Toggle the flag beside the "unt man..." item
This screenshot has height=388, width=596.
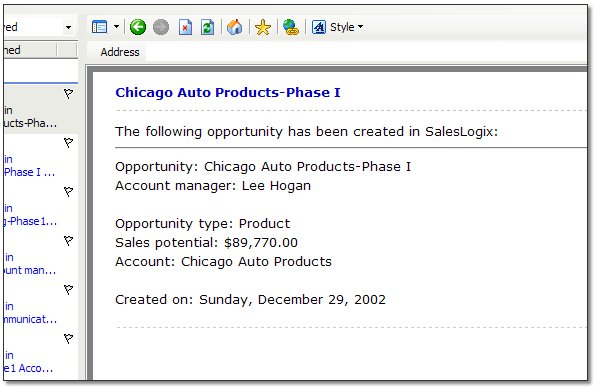point(68,241)
